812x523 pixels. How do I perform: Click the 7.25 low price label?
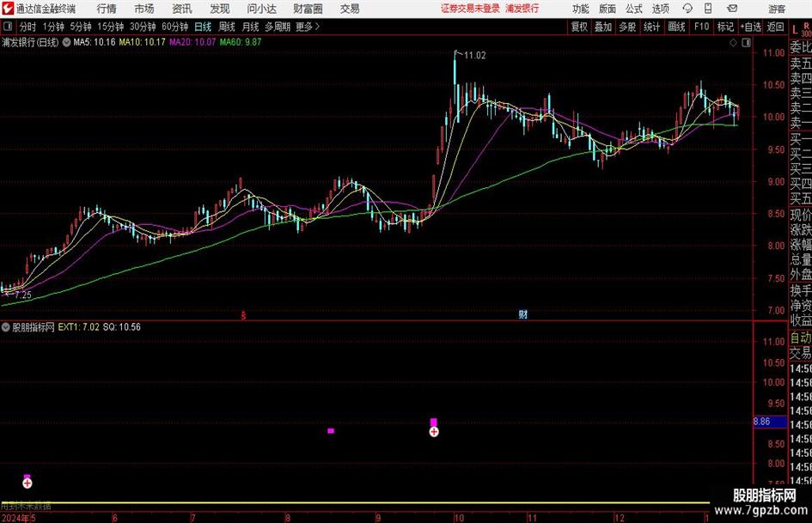tap(23, 295)
